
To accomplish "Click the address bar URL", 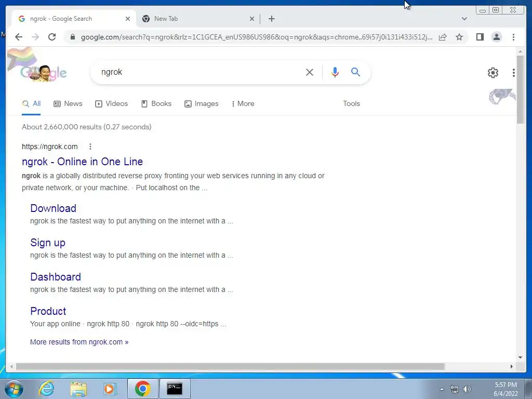I will click(x=257, y=37).
